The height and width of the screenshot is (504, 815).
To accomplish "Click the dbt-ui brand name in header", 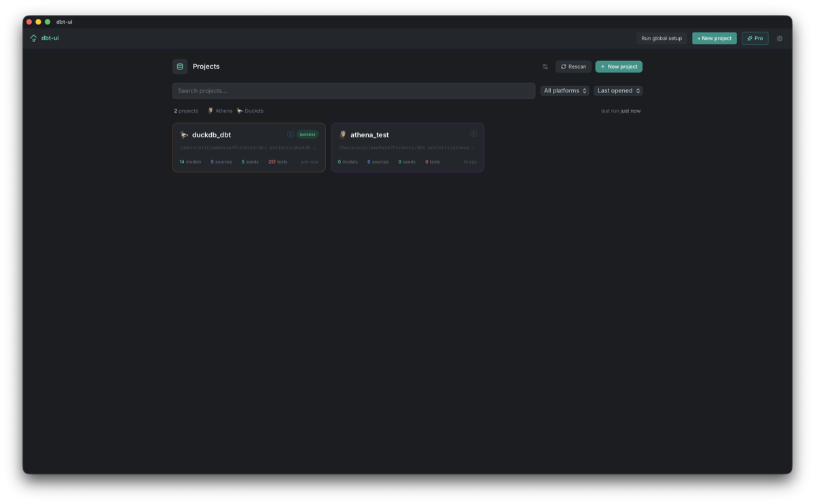I will click(x=50, y=38).
